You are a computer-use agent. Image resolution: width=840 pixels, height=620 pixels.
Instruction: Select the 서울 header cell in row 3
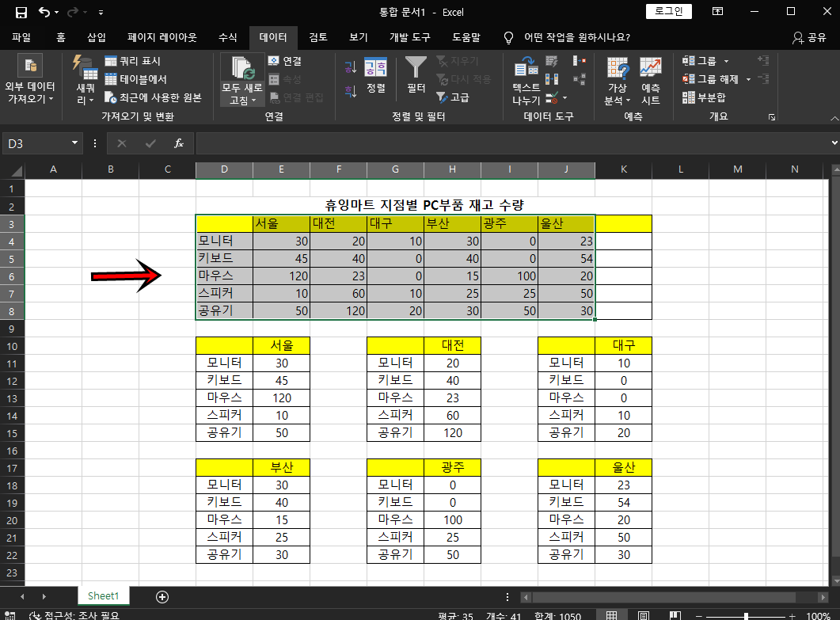click(x=281, y=223)
